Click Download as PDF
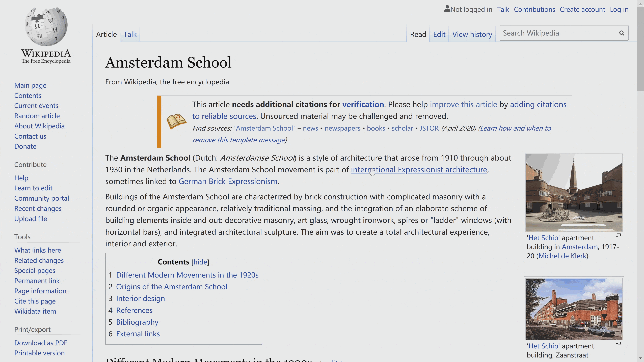The height and width of the screenshot is (362, 644). click(41, 343)
